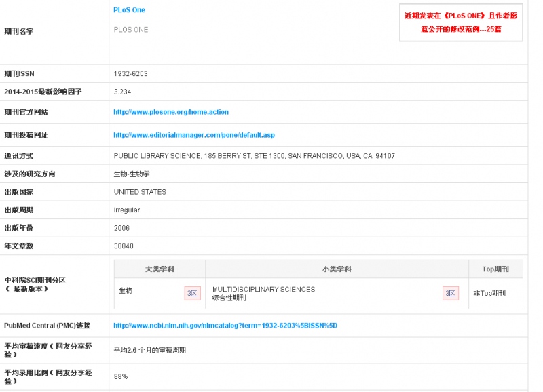Select the 期刊ISSN row label
Image resolution: width=543 pixels, height=392 pixels.
point(20,74)
